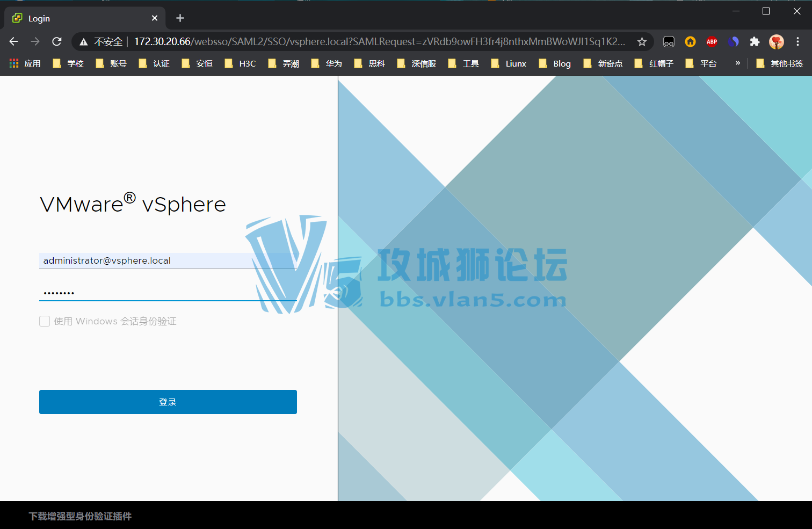Click the 应用 apps icon on bookmarks bar
Viewport: 812px width, 529px height.
click(x=13, y=63)
